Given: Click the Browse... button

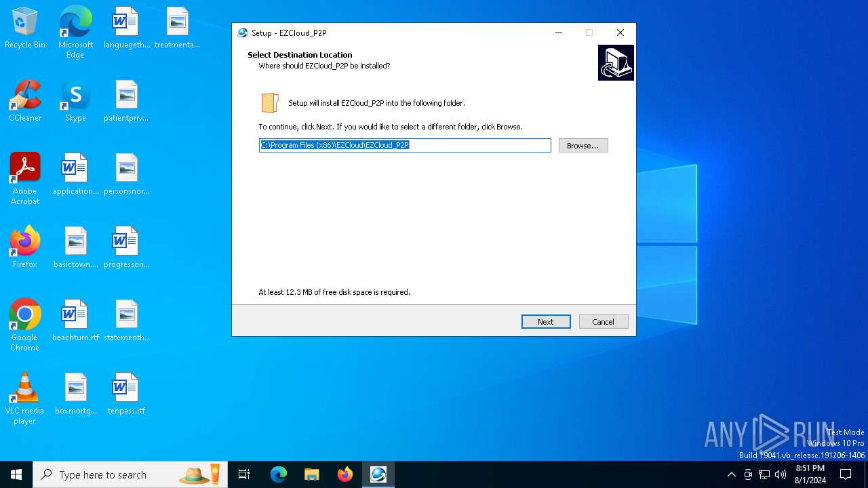Looking at the screenshot, I should click(x=583, y=145).
